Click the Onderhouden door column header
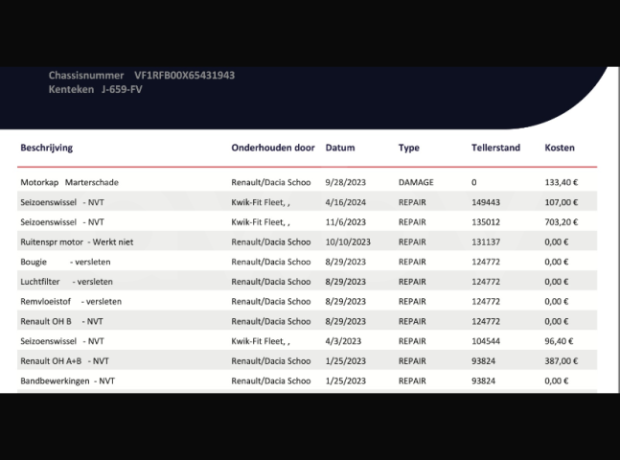Image resolution: width=620 pixels, height=460 pixels. click(x=273, y=148)
